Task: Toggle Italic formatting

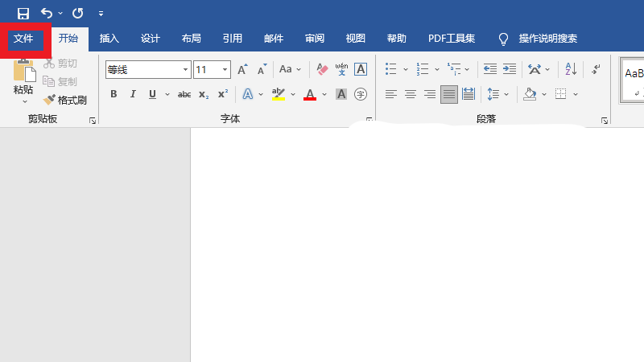Action: tap(133, 94)
